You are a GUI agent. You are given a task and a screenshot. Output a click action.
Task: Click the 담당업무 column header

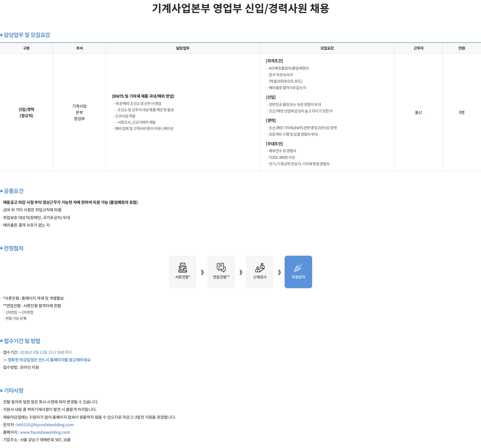pos(183,48)
